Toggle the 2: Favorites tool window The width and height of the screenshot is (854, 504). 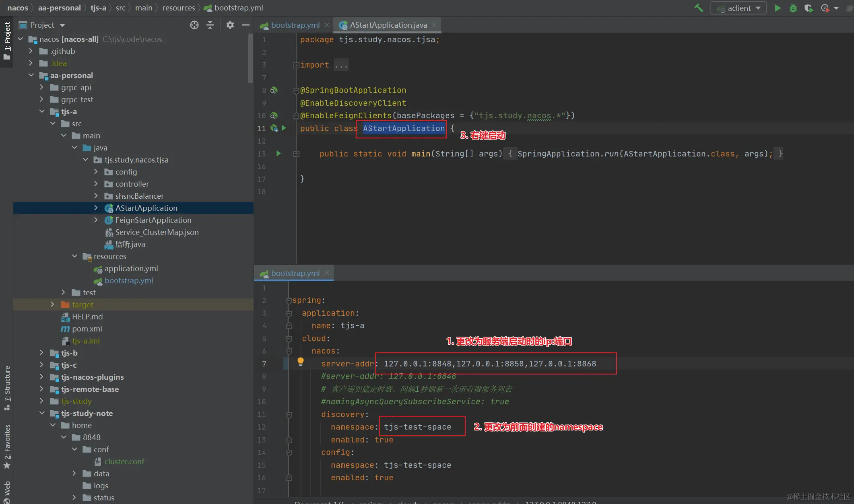[7, 446]
